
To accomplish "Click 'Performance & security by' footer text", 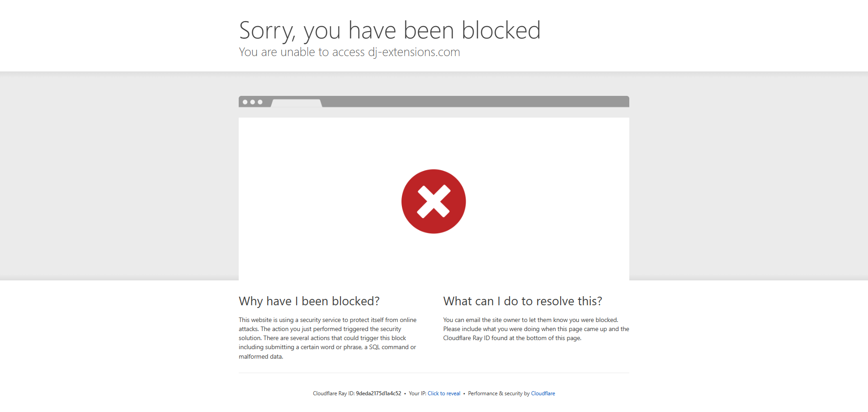I will point(499,393).
